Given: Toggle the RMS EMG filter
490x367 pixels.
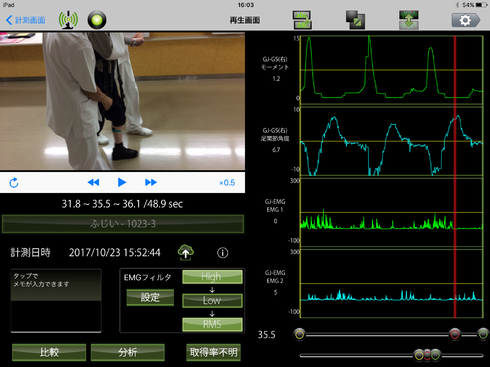Looking at the screenshot, I should 212,324.
